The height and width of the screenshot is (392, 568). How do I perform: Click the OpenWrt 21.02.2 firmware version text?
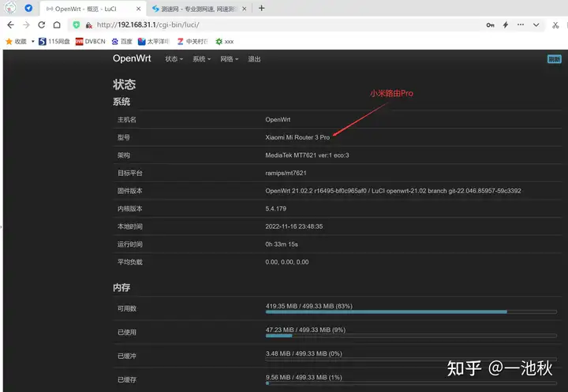point(393,191)
